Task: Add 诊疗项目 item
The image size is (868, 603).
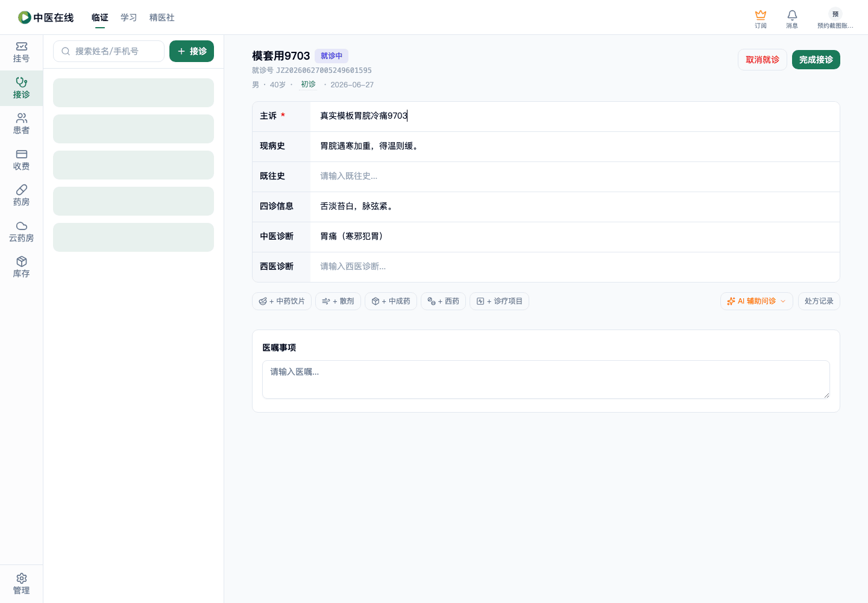Action: 499,301
